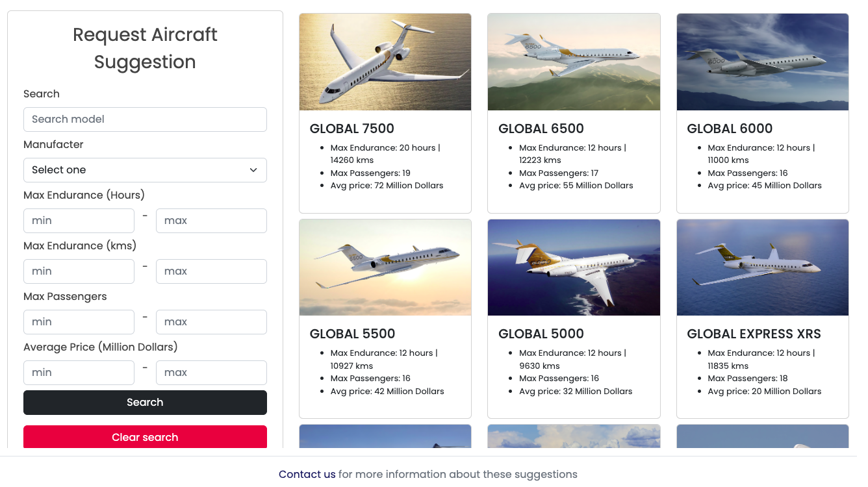Open the Global 6000 aircraft photo
Screen dimensions: 868x487
pyautogui.click(x=762, y=62)
